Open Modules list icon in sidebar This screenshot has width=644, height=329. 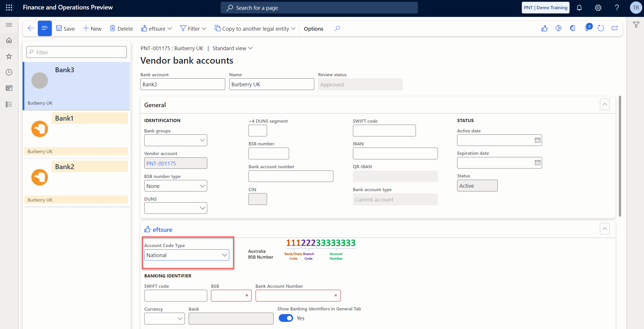pos(9,104)
